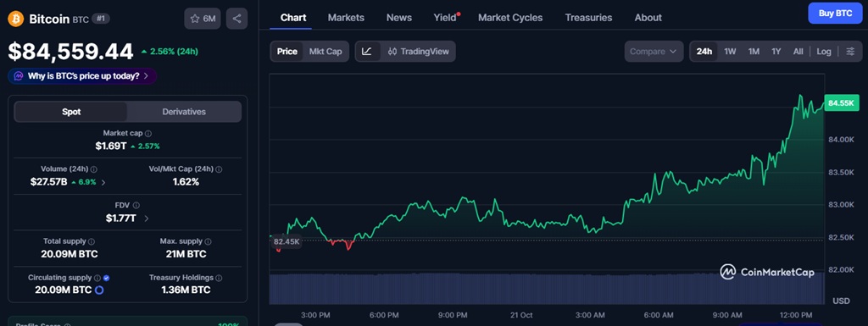Open the News tab

(x=399, y=18)
